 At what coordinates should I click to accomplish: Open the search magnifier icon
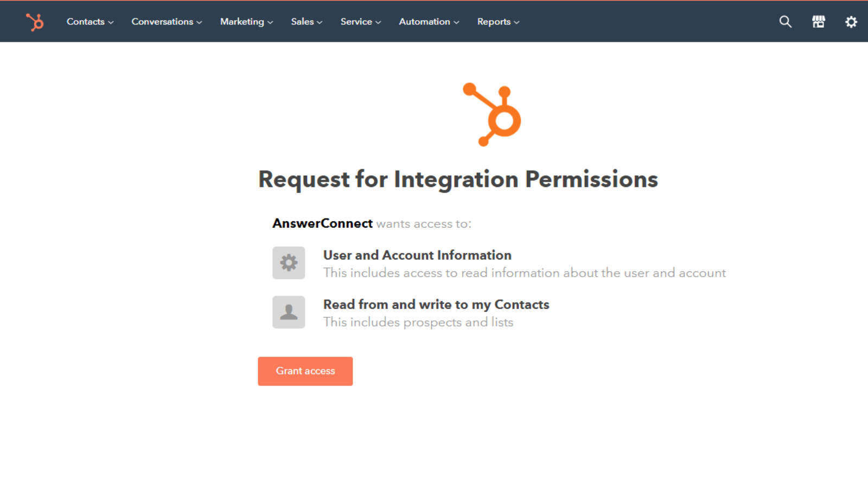tap(785, 22)
